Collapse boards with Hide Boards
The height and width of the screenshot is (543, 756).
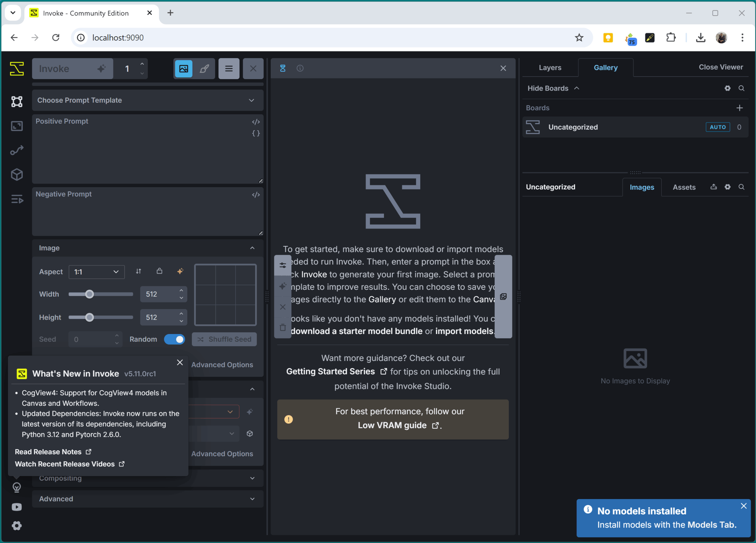(x=553, y=88)
